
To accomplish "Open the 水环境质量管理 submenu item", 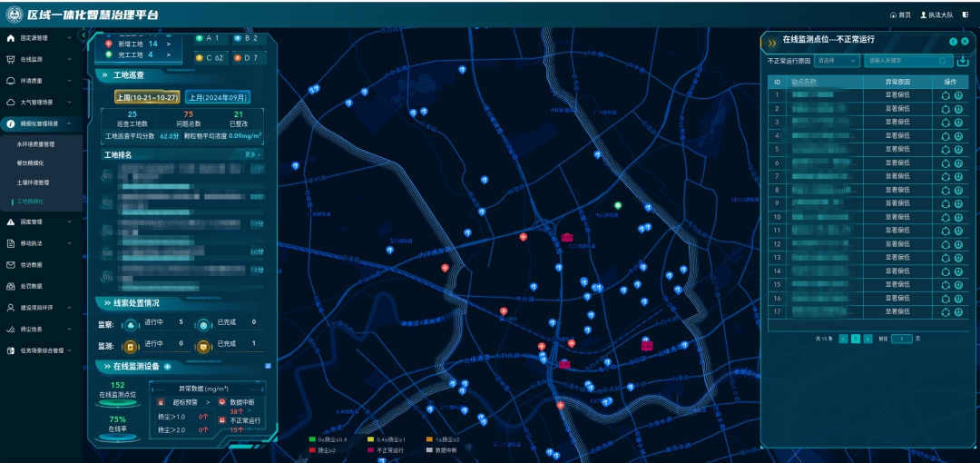I will point(36,143).
